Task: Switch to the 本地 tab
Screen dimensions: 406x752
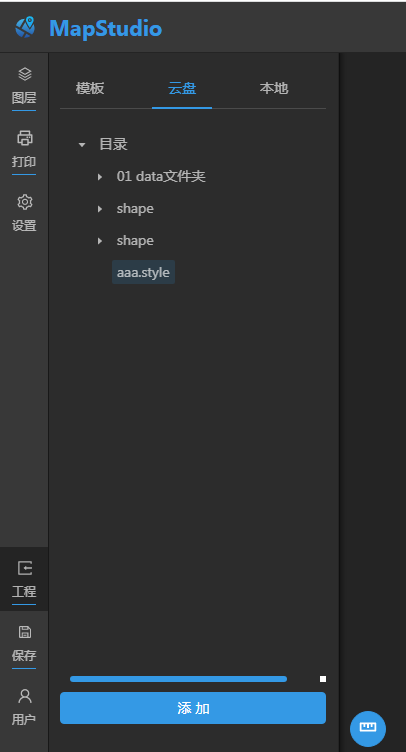Action: [274, 89]
